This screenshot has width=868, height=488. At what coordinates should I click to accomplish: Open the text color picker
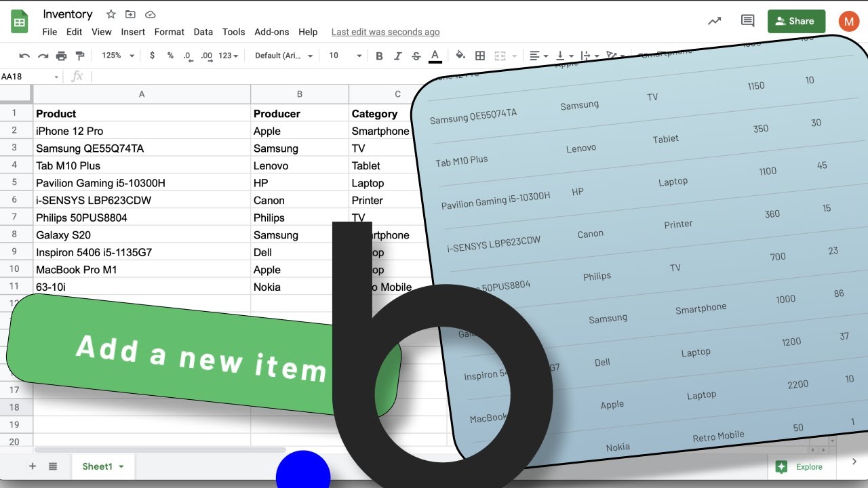tap(435, 56)
